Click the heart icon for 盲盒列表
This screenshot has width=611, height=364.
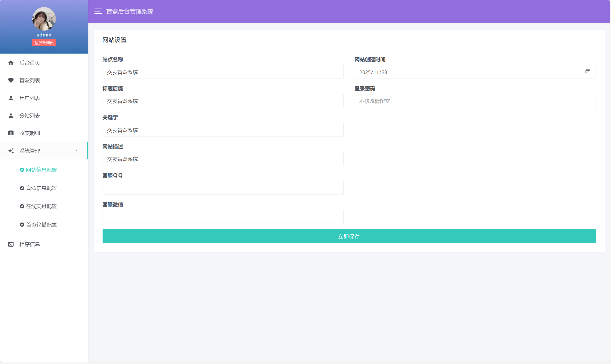[x=11, y=80]
